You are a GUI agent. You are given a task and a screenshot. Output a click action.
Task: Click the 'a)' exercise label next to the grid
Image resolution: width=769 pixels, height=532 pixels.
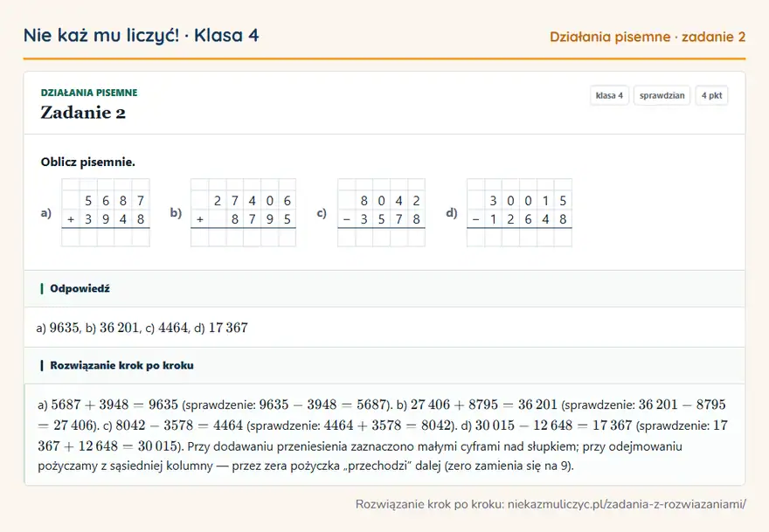[x=46, y=213]
